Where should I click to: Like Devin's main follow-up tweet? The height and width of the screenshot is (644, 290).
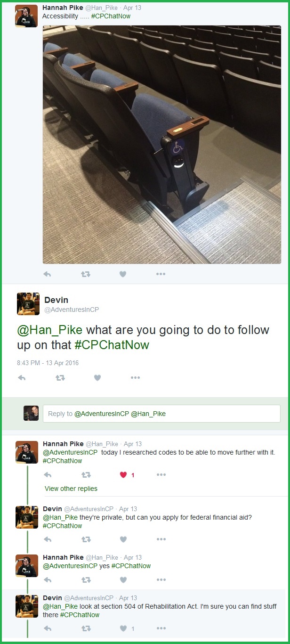(x=97, y=377)
